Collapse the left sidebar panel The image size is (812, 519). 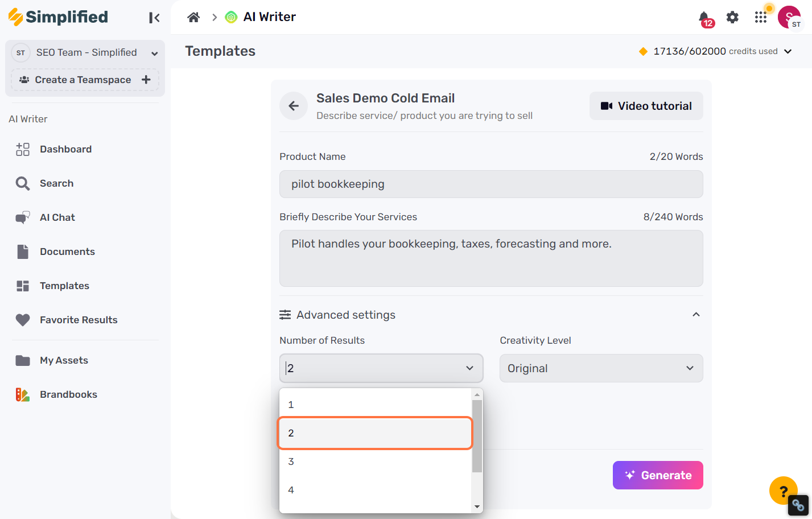[x=154, y=18]
